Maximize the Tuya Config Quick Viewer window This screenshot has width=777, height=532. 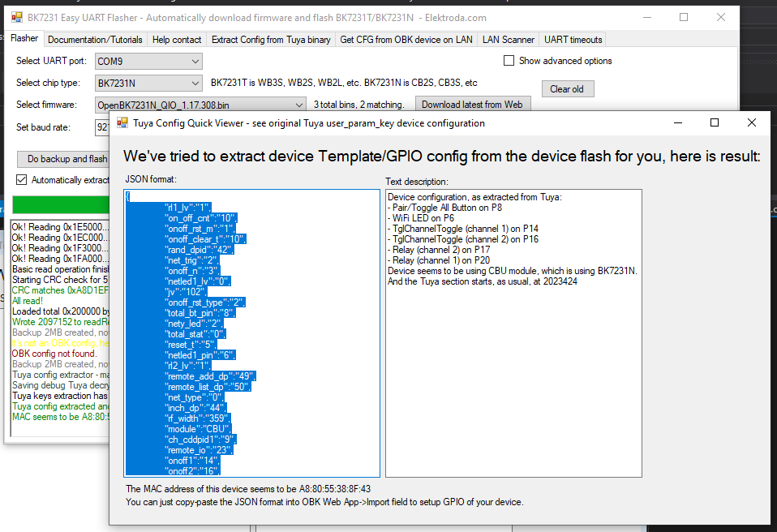tap(715, 122)
